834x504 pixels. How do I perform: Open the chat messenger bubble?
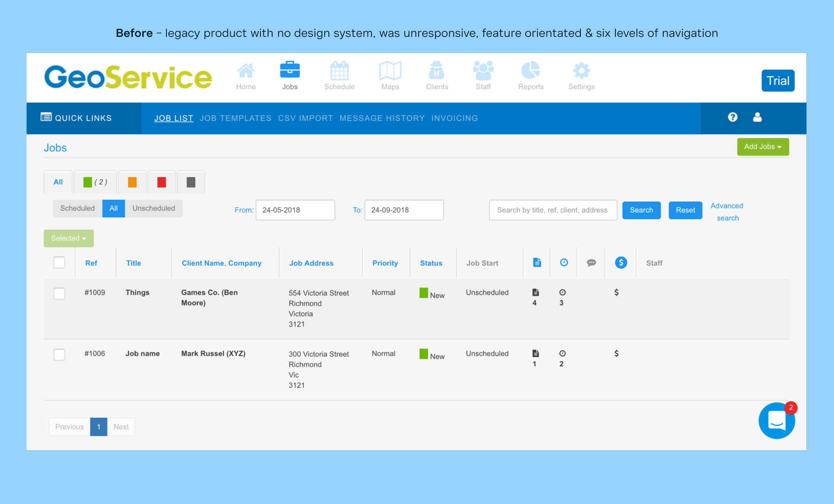[x=777, y=420]
